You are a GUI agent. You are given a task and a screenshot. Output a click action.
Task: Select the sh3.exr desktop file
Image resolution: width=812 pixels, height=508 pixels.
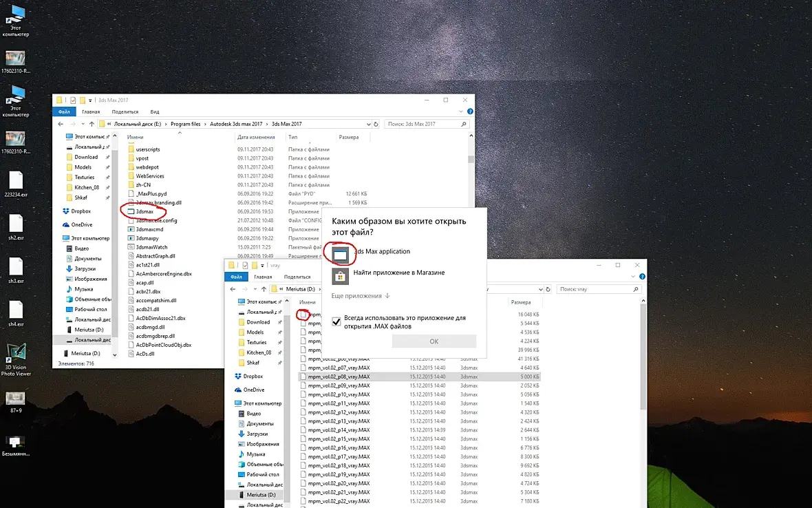(x=16, y=270)
